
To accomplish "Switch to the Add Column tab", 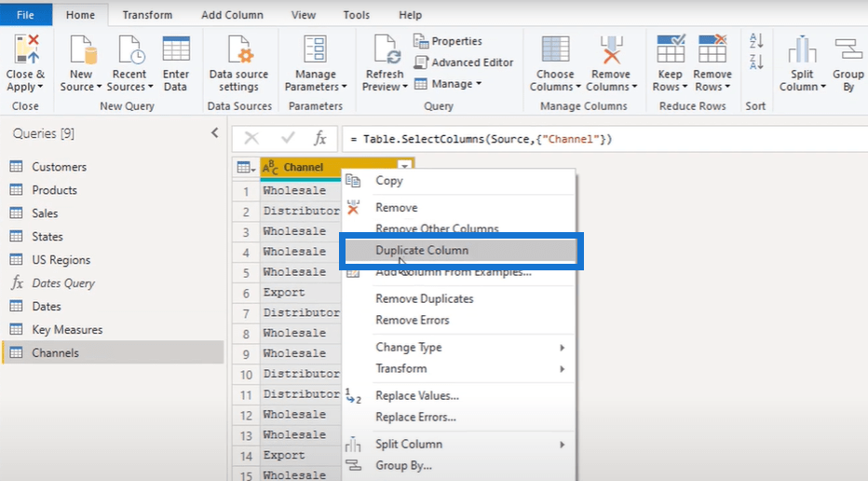I will click(x=233, y=15).
